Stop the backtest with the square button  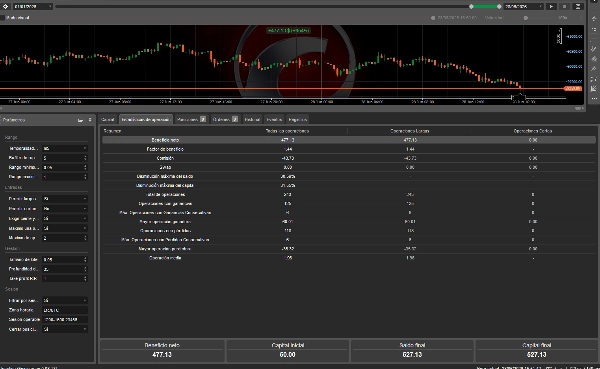(564, 7)
